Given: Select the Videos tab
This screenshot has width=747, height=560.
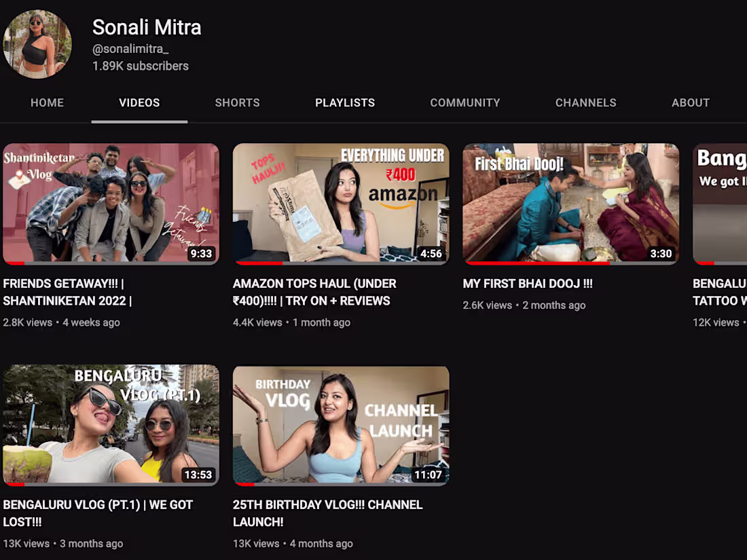Looking at the screenshot, I should tap(139, 102).
